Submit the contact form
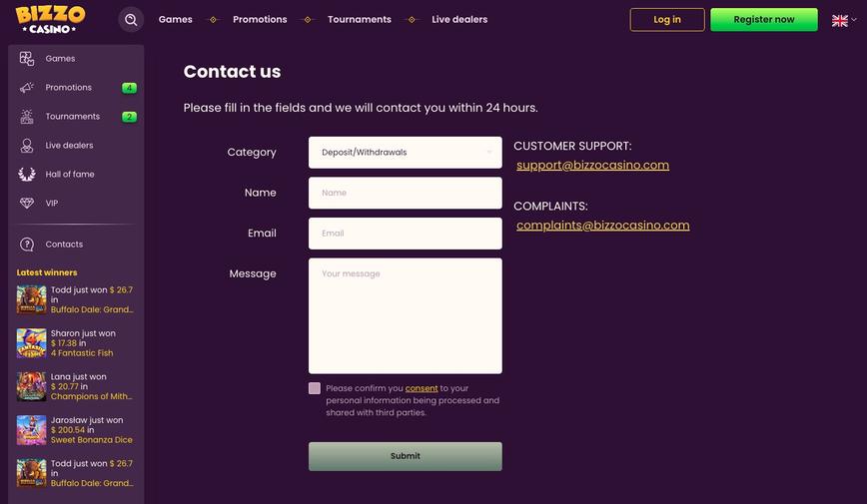 [406, 456]
